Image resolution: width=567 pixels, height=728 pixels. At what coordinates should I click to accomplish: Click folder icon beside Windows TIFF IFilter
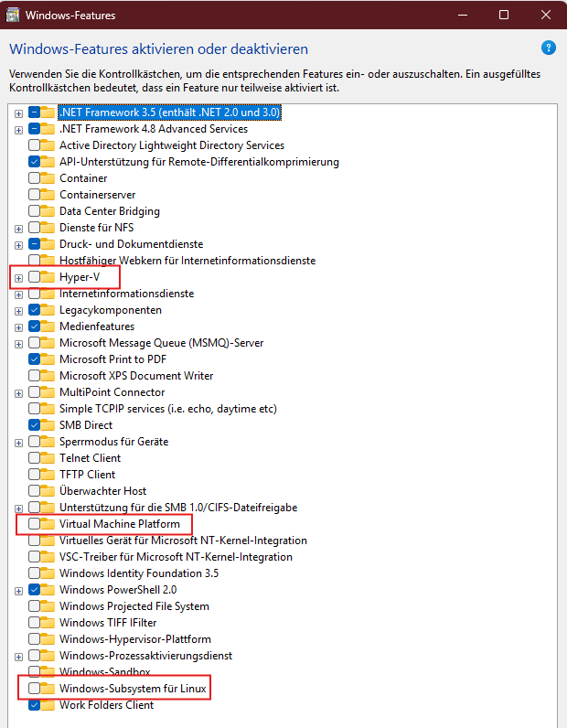pyautogui.click(x=48, y=623)
